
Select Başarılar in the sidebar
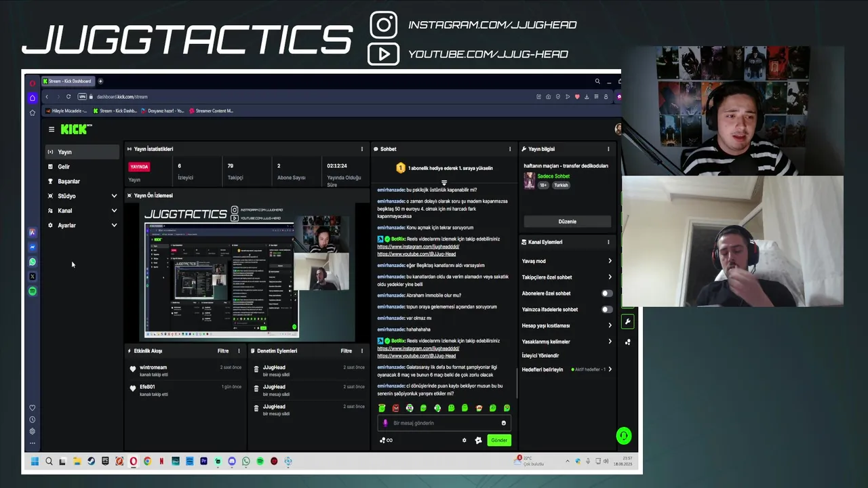click(82, 182)
